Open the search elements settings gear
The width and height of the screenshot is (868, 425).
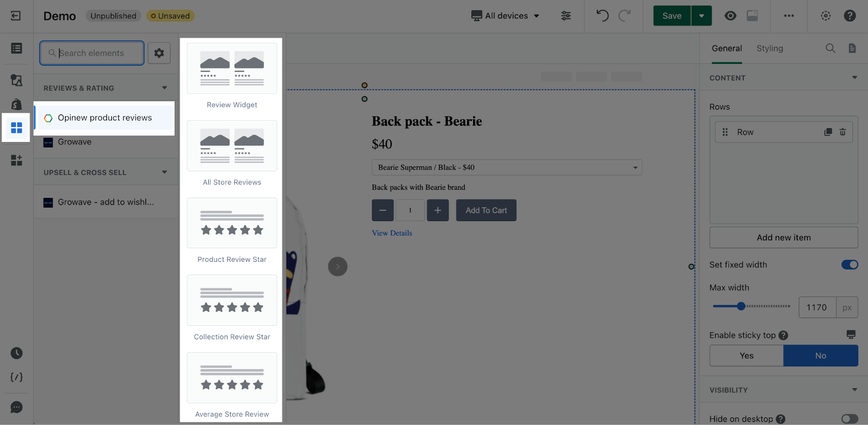click(159, 53)
